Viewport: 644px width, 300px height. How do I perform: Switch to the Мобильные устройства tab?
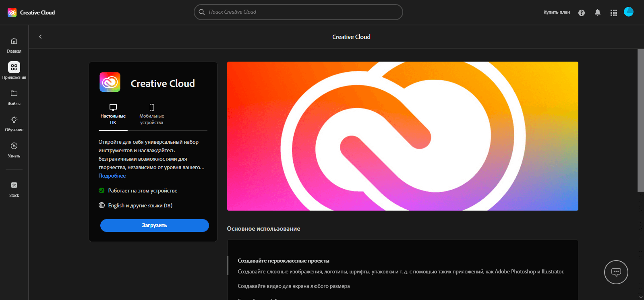click(x=152, y=115)
